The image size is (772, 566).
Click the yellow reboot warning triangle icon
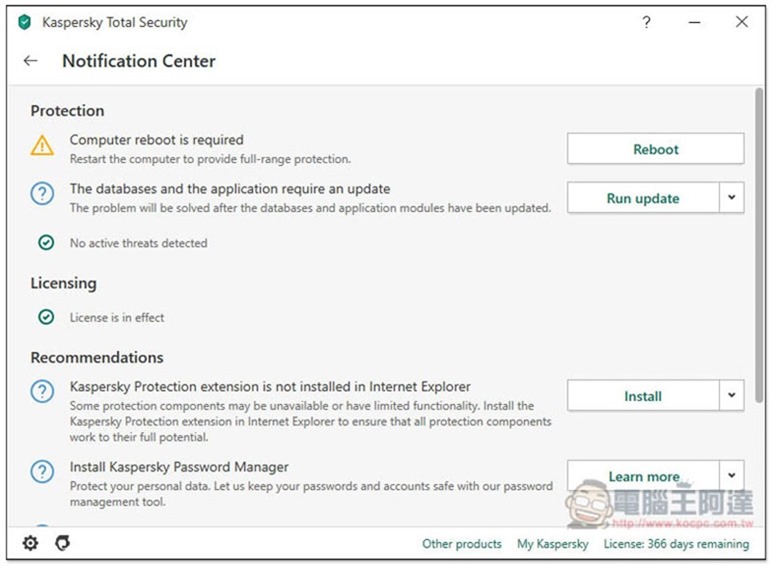click(x=42, y=146)
